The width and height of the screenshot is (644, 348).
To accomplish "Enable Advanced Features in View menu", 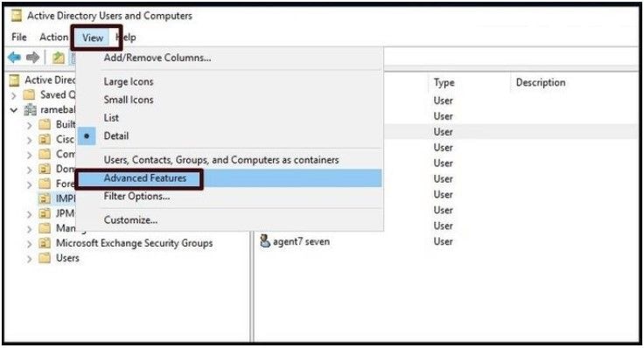I will click(230, 178).
